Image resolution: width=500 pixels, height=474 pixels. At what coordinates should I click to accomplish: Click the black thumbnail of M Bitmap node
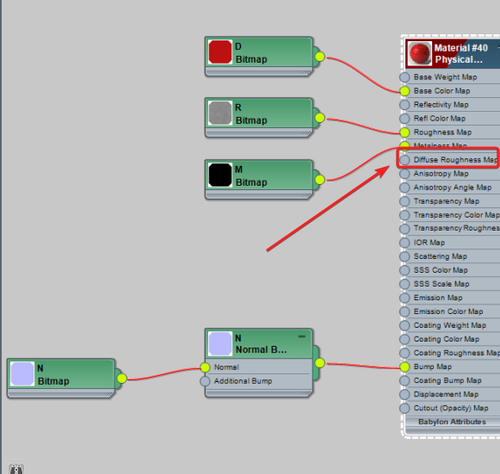click(x=220, y=175)
